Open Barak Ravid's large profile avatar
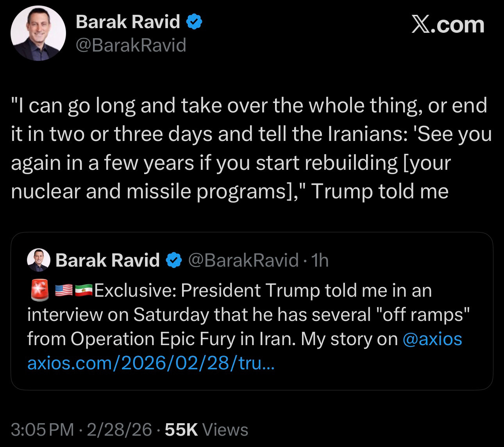This screenshot has width=504, height=447. click(x=38, y=33)
